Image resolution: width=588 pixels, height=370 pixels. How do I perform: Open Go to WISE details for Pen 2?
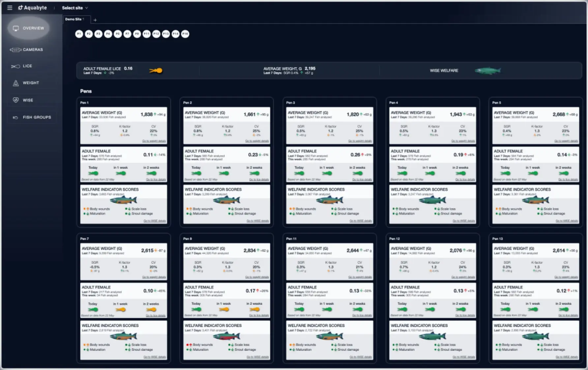coord(258,221)
